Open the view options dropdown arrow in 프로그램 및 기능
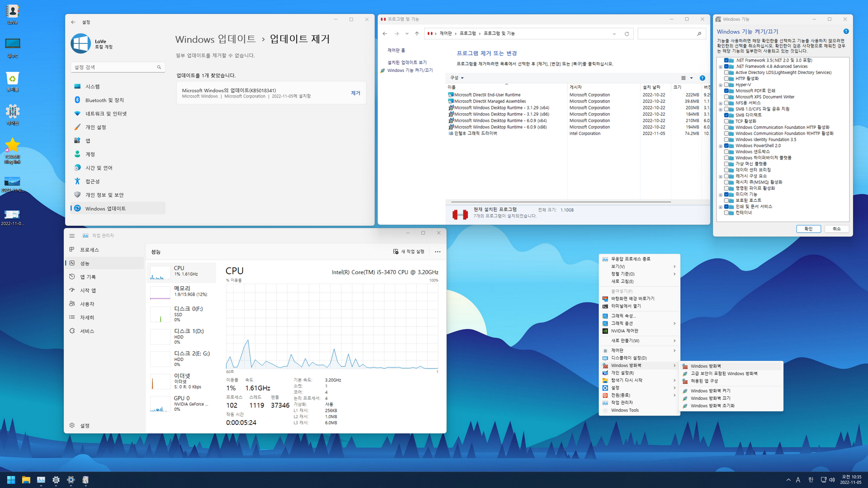 692,78
